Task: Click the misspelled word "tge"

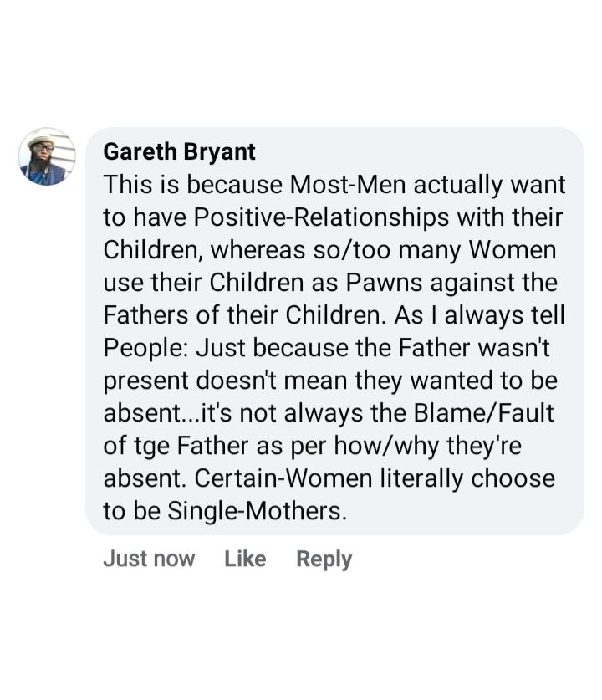Action: [x=150, y=446]
